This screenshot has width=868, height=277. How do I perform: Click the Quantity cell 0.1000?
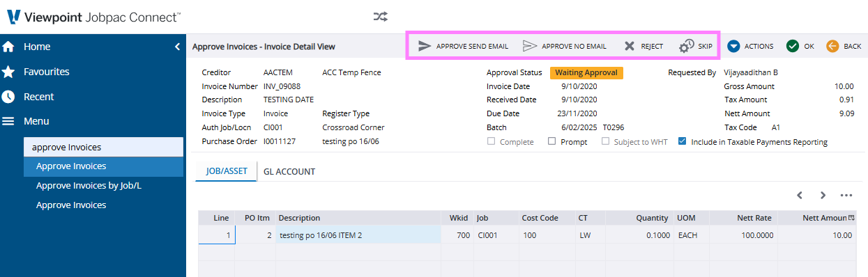(639, 235)
